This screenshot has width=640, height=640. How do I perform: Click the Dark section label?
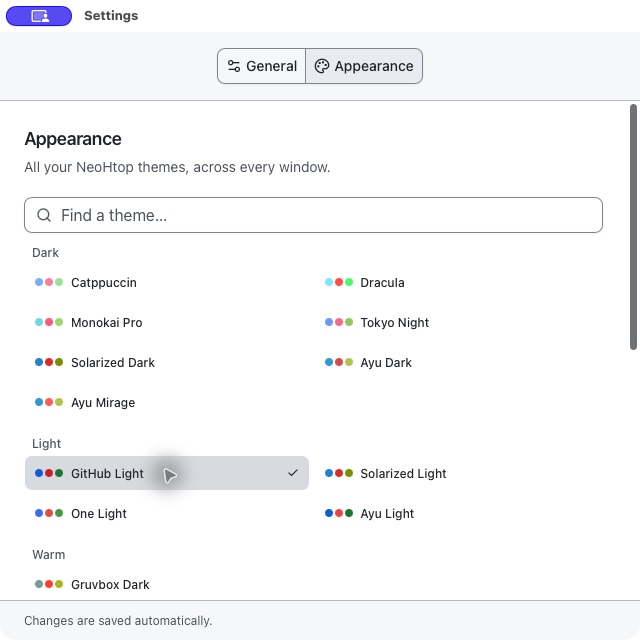click(x=45, y=253)
